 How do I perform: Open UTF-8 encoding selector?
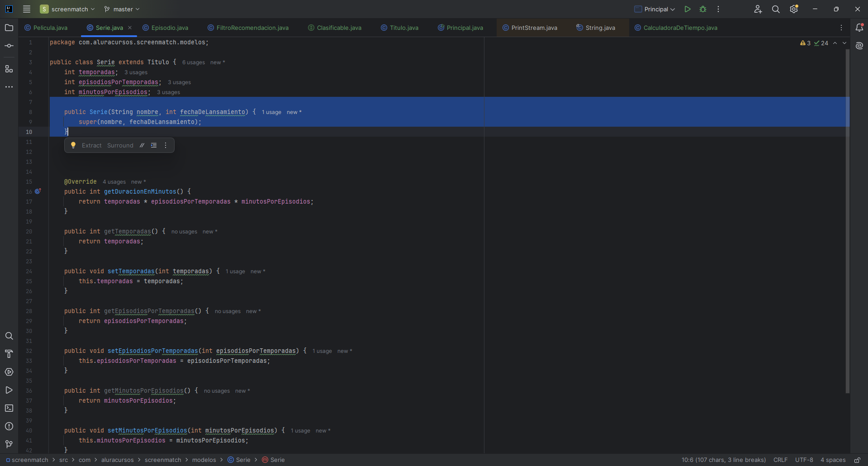[804, 460]
